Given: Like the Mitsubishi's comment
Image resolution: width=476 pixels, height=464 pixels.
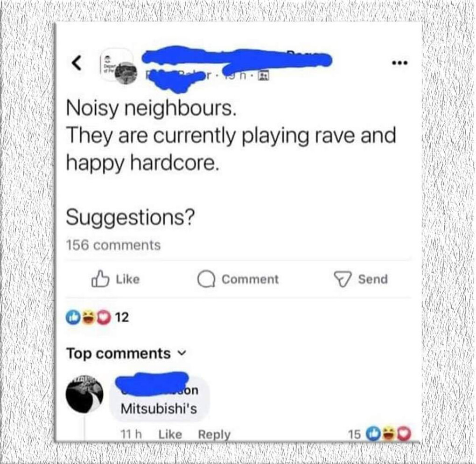Looking at the screenshot, I should coord(170,435).
